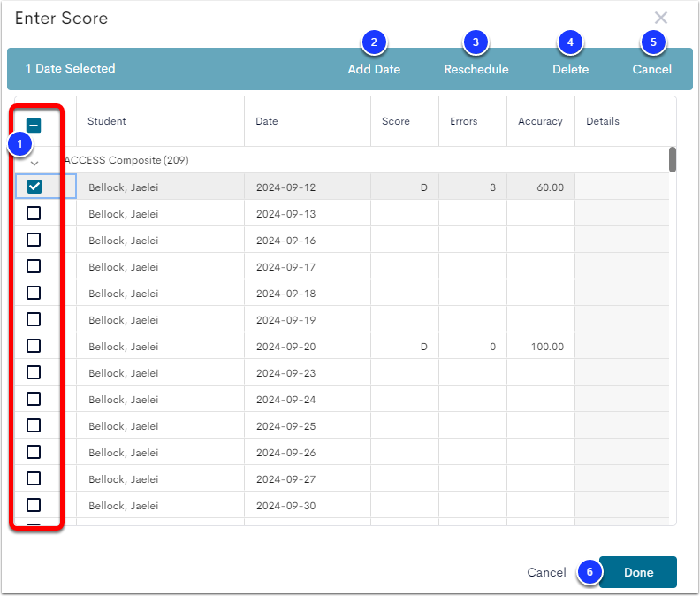Click the Done button

[x=638, y=572]
